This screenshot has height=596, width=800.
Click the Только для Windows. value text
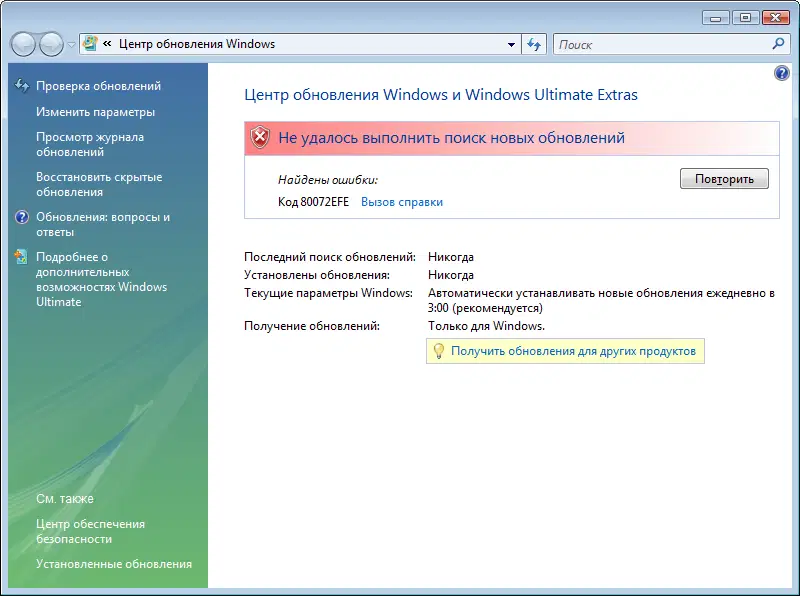[486, 326]
